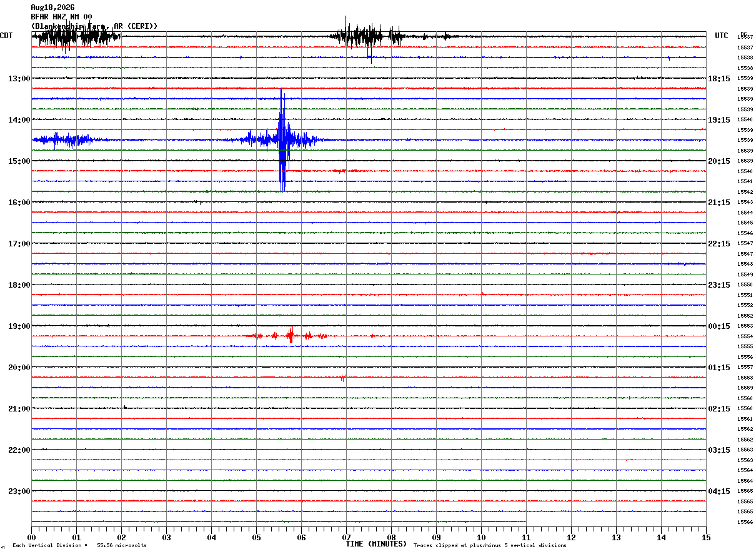
Task: Click the 04:15 UTC time label
Action: 719,491
